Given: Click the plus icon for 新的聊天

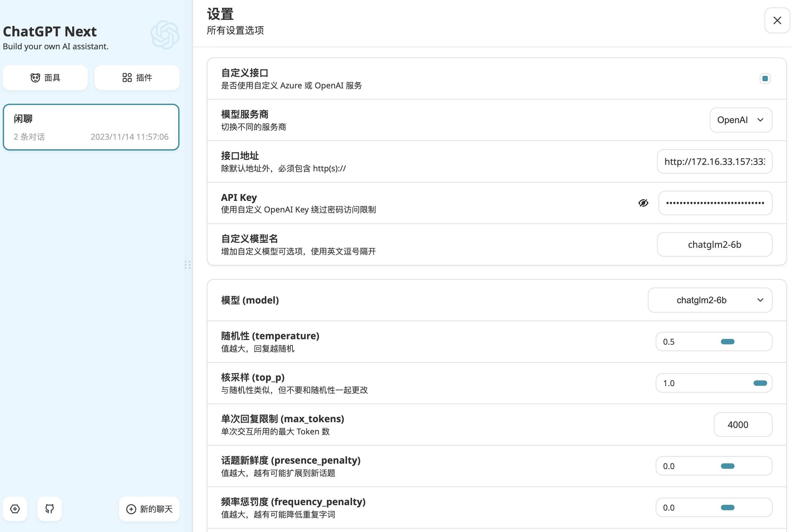Looking at the screenshot, I should coord(131,509).
